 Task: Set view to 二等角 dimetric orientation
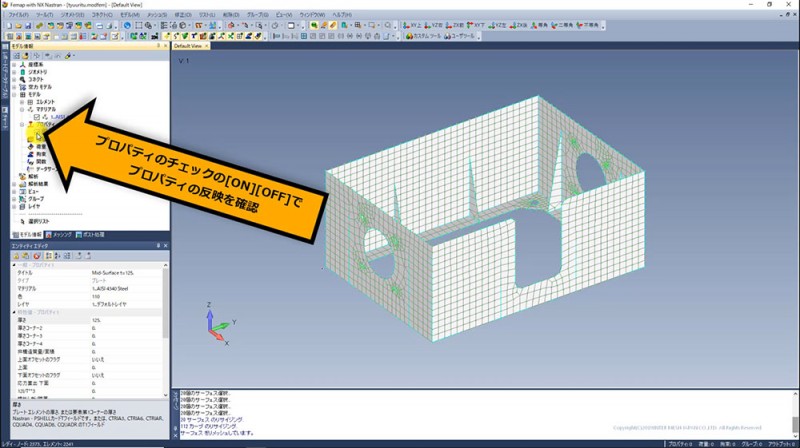pyautogui.click(x=562, y=25)
